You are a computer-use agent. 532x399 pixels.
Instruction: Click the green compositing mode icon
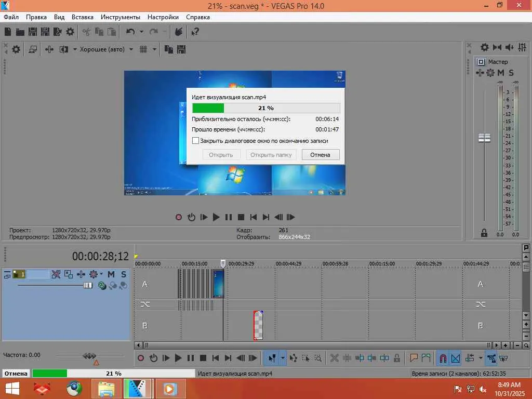(x=101, y=285)
